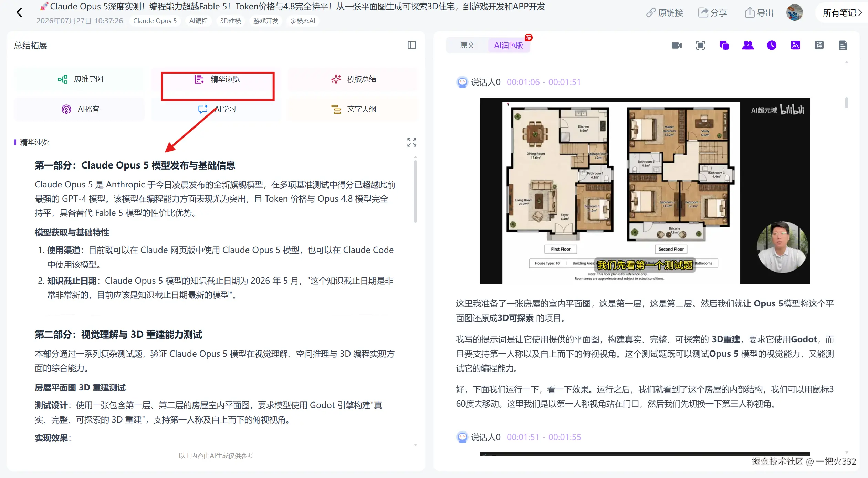
Task: Click the disclaimer 以上内容由AI生成仅供参考
Action: click(x=216, y=456)
